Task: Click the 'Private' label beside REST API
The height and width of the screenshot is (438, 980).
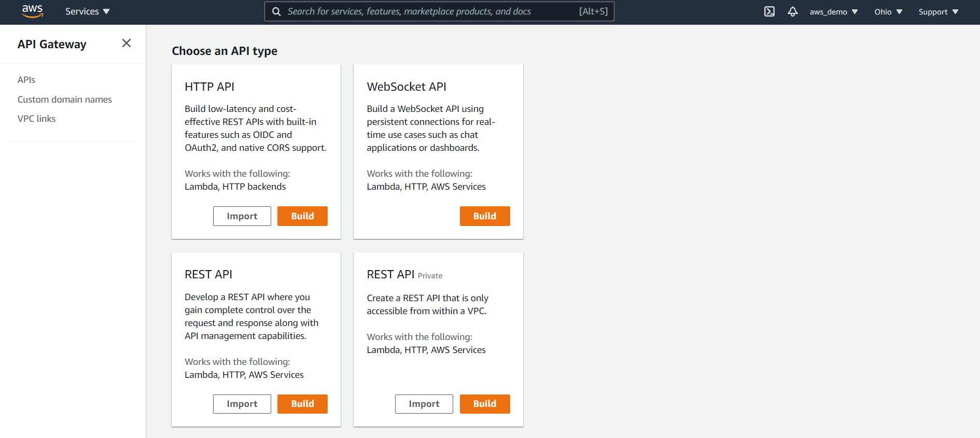Action: 430,276
